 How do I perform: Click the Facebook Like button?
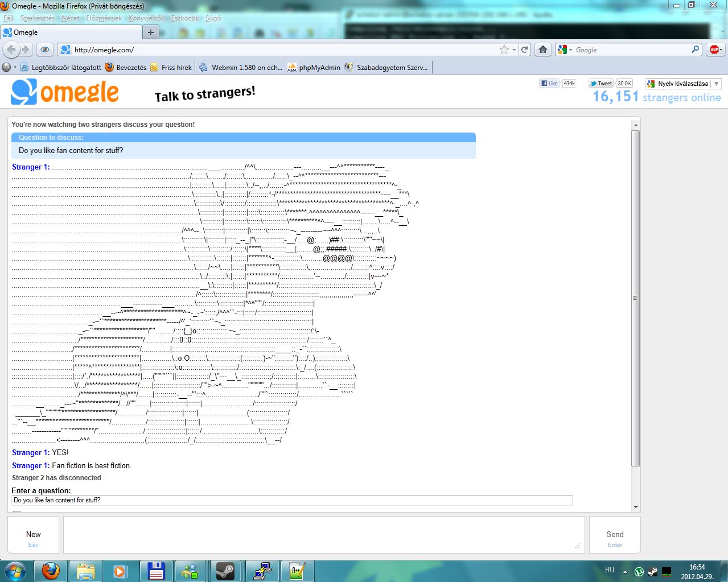pyautogui.click(x=549, y=83)
